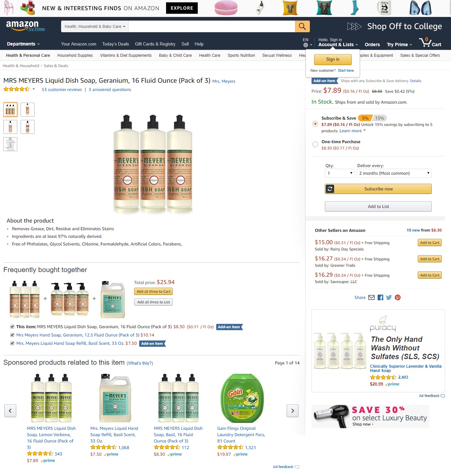Select the second product thumbnail image
This screenshot has height=476, width=451.
[28, 110]
